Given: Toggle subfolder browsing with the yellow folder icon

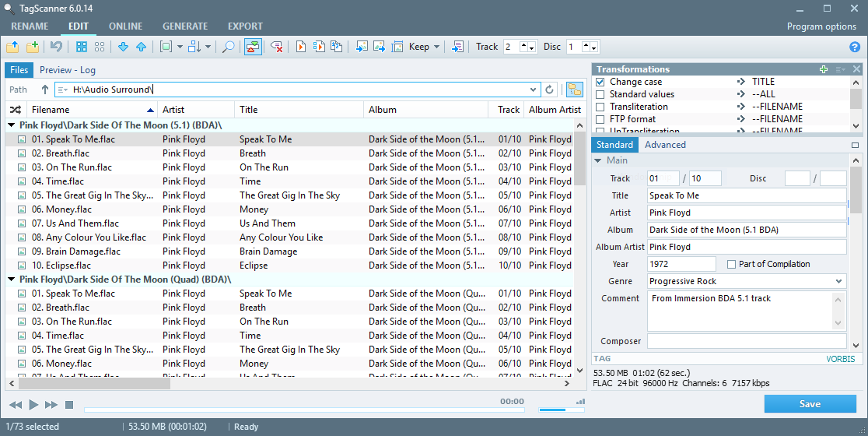Looking at the screenshot, I should tap(575, 90).
